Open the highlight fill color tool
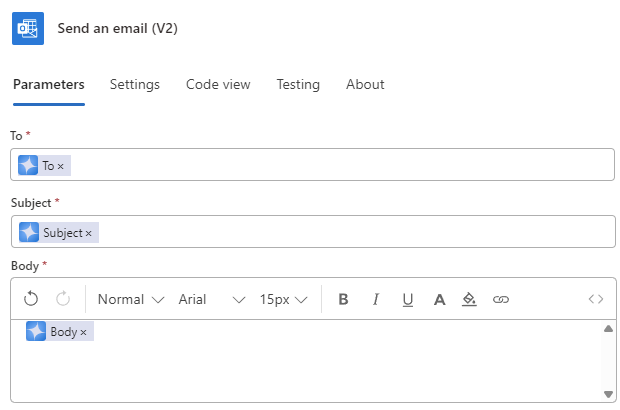 pos(469,299)
